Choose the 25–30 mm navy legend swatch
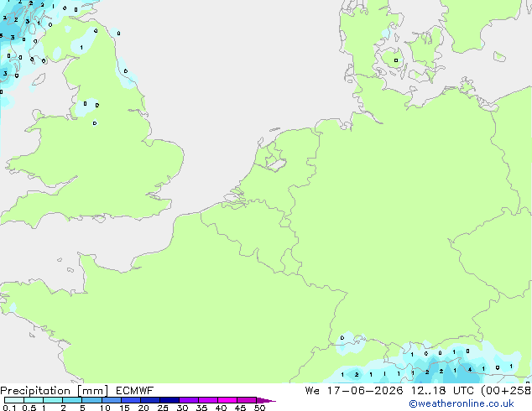 170,400
